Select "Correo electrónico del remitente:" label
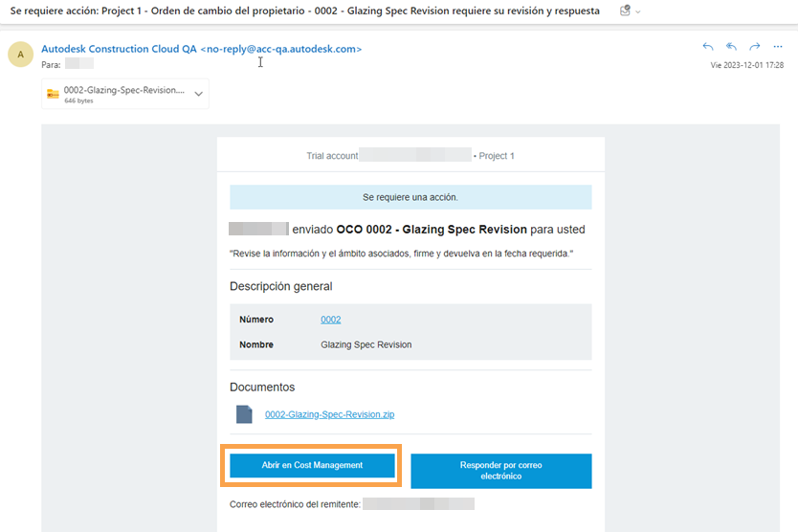The image size is (798, 532). [x=295, y=504]
